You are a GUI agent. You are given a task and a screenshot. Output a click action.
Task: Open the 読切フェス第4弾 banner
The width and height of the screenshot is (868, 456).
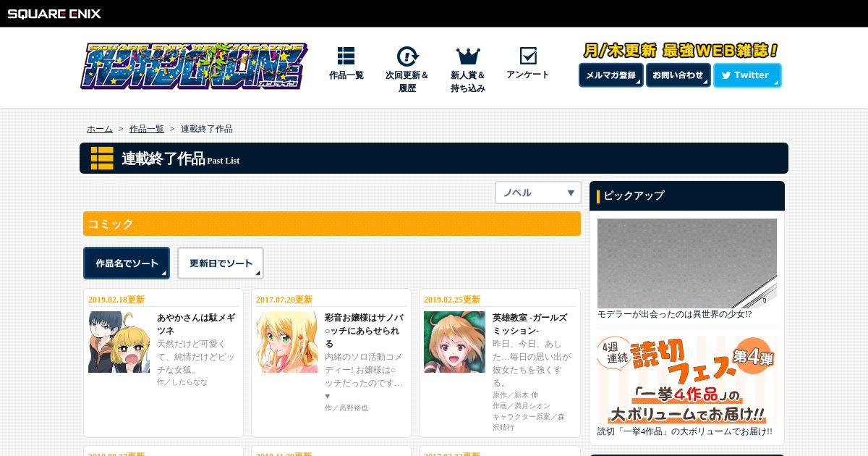coord(687,380)
